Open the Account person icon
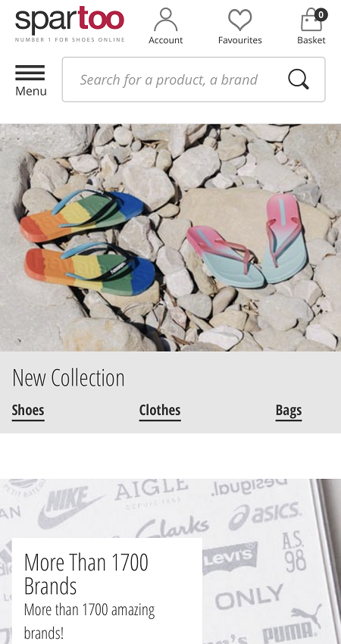Viewport: 341px width, 644px height. coord(165,19)
